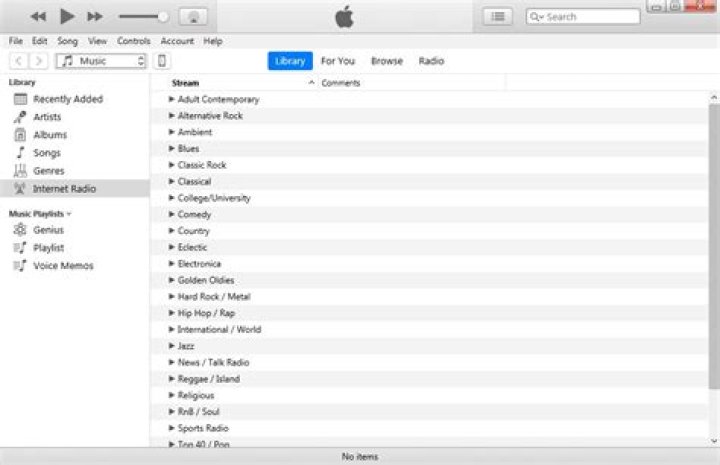Expand the Classical stream category

pos(172,182)
